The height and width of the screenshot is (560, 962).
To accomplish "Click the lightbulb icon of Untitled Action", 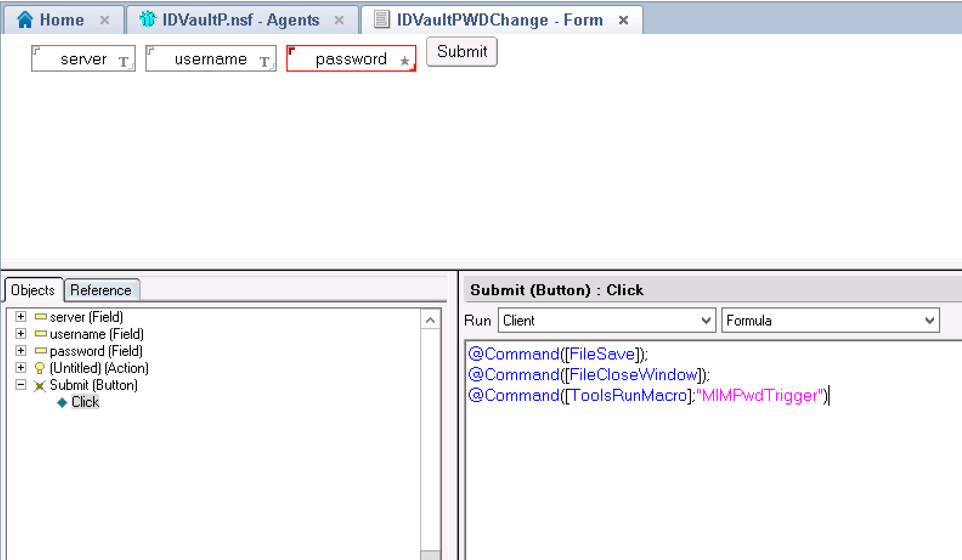I will [40, 368].
